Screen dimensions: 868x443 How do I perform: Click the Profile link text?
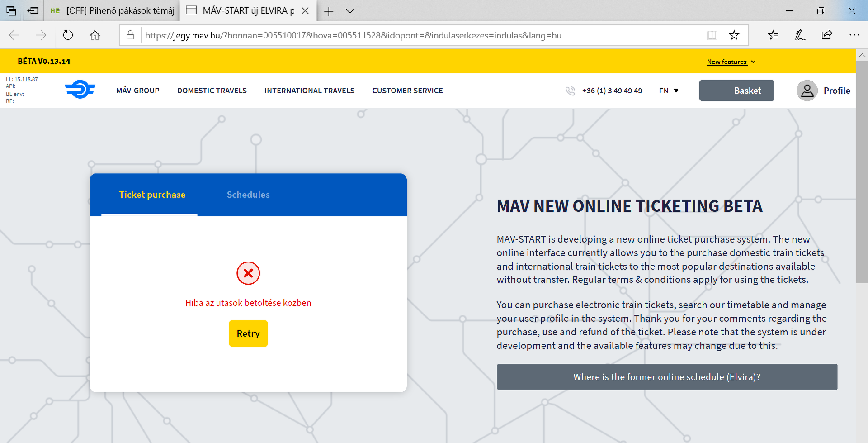pos(837,91)
